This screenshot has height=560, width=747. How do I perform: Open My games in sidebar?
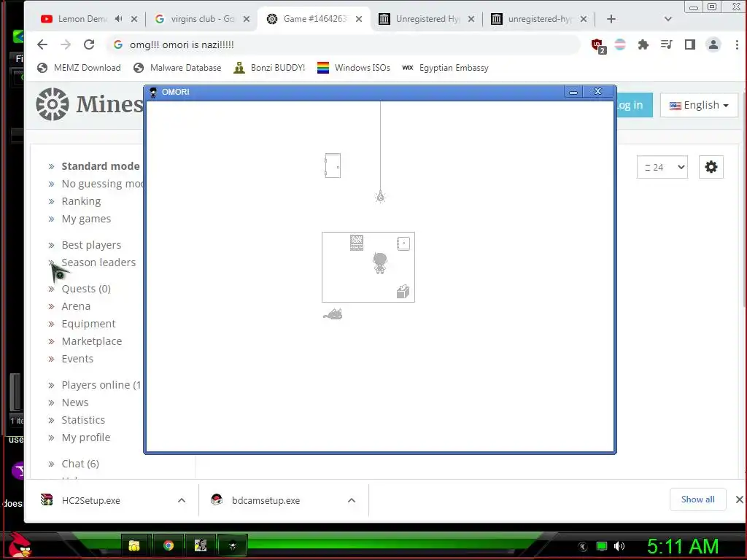pos(86,219)
